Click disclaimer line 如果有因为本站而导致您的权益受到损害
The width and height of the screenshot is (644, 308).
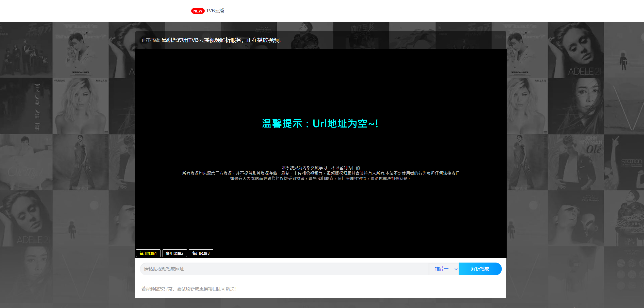coord(321,179)
